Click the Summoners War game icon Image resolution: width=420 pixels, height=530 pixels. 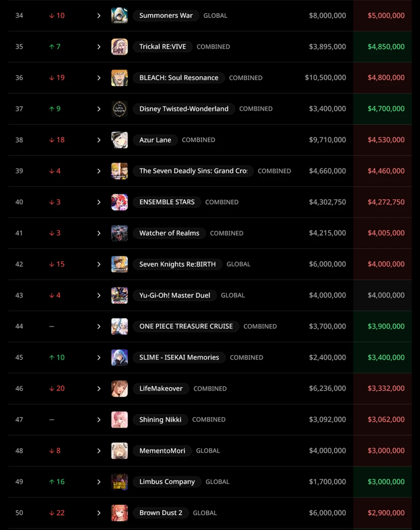[120, 16]
